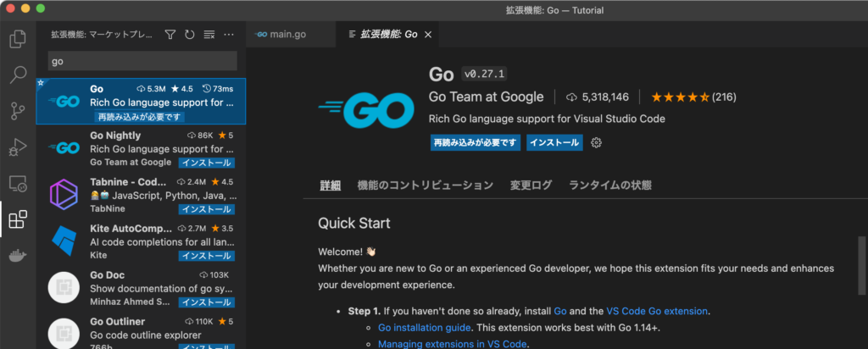Viewport: 868px width, 349px height.
Task: Open the 詳細 details tab
Action: pyautogui.click(x=331, y=186)
